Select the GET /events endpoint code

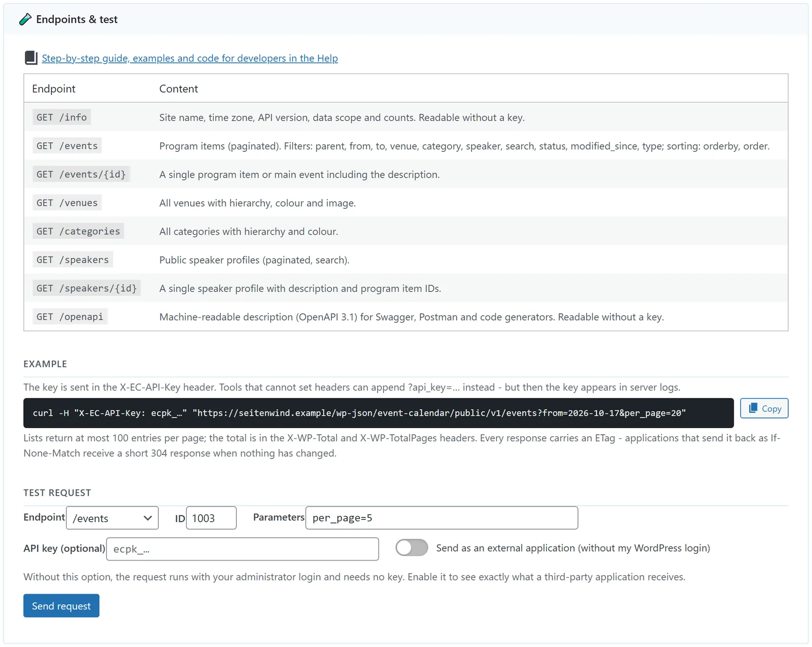[67, 146]
